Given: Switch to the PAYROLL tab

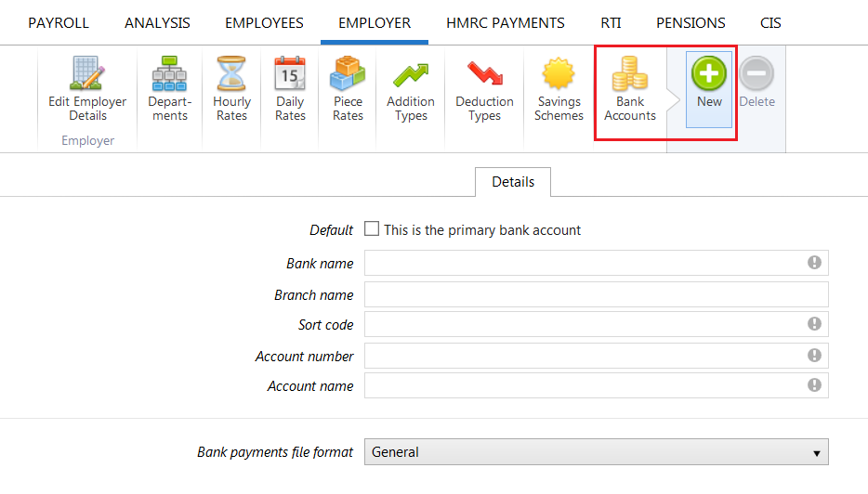Looking at the screenshot, I should click(59, 22).
